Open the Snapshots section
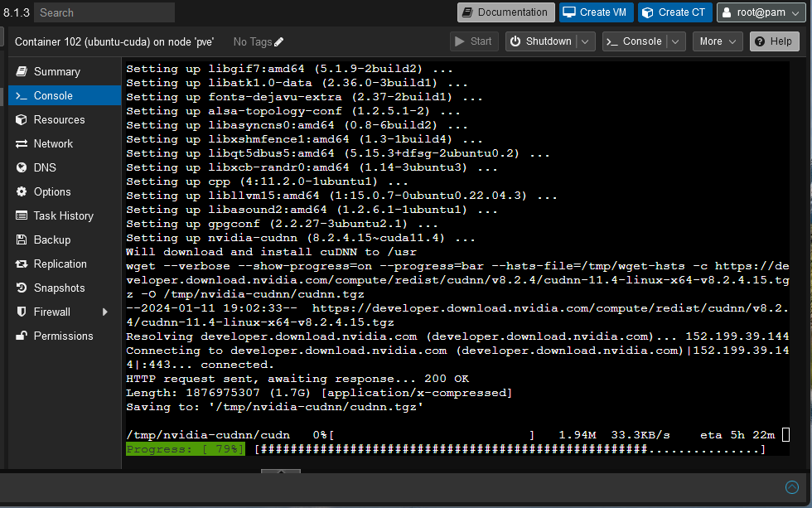812x508 pixels. click(65, 288)
